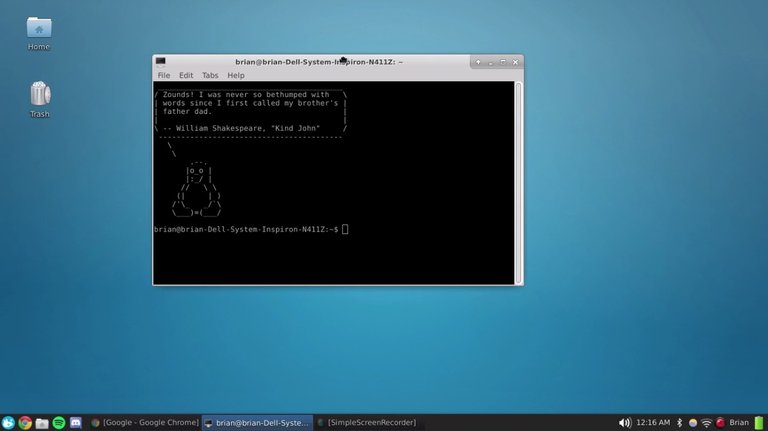Image resolution: width=768 pixels, height=431 pixels.
Task: Open the Brian user menu
Action: tap(739, 422)
